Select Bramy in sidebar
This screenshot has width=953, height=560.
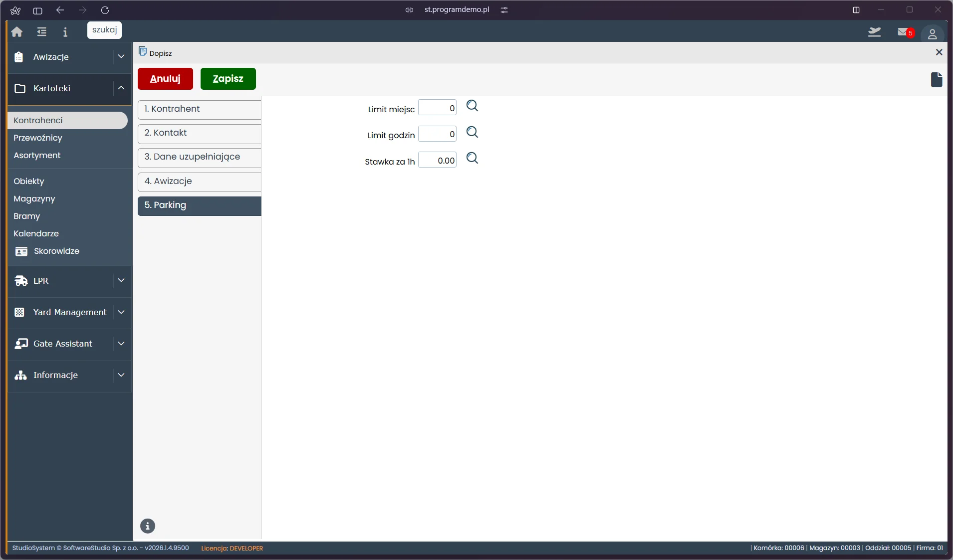tap(27, 216)
